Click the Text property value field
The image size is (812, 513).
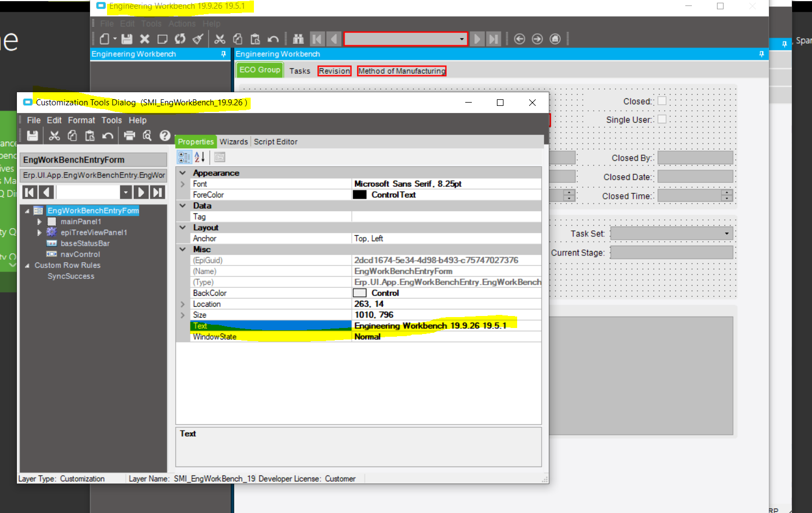(x=447, y=326)
